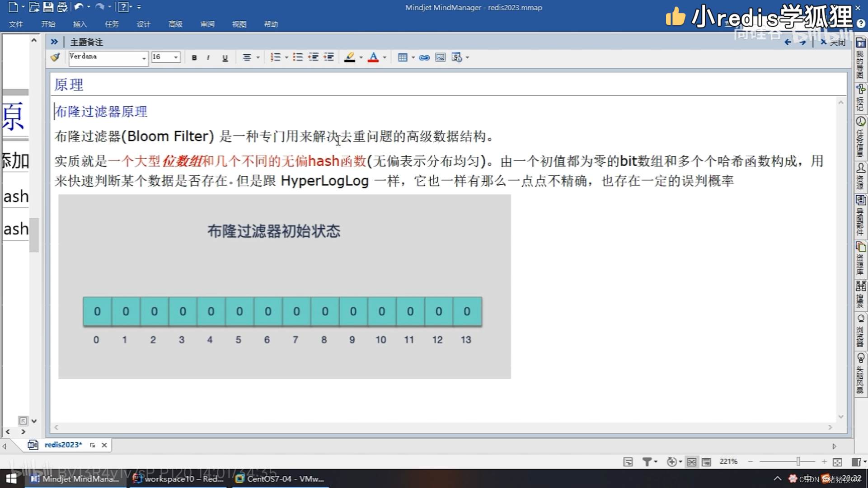Adjust the zoom slider handle
The height and width of the screenshot is (488, 868).
point(798,461)
